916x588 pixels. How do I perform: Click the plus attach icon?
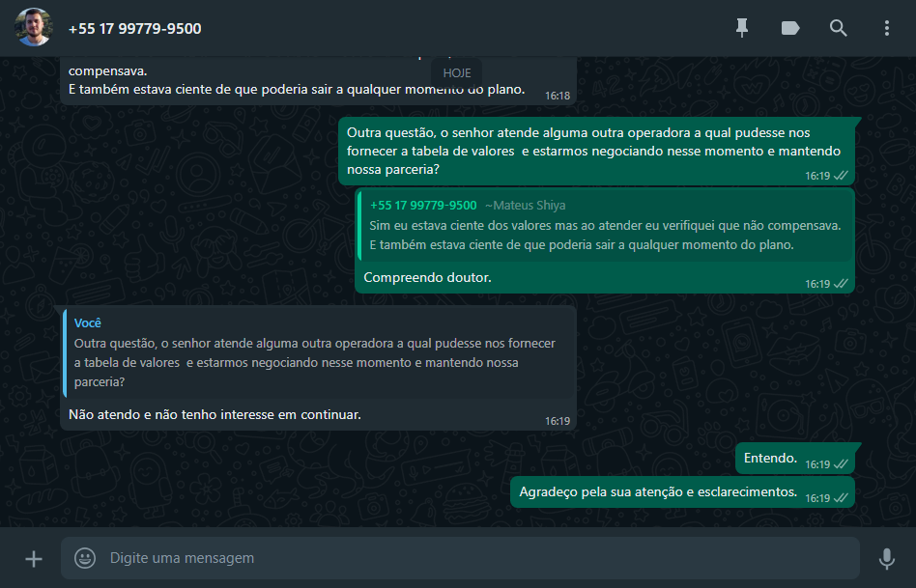[x=34, y=559]
